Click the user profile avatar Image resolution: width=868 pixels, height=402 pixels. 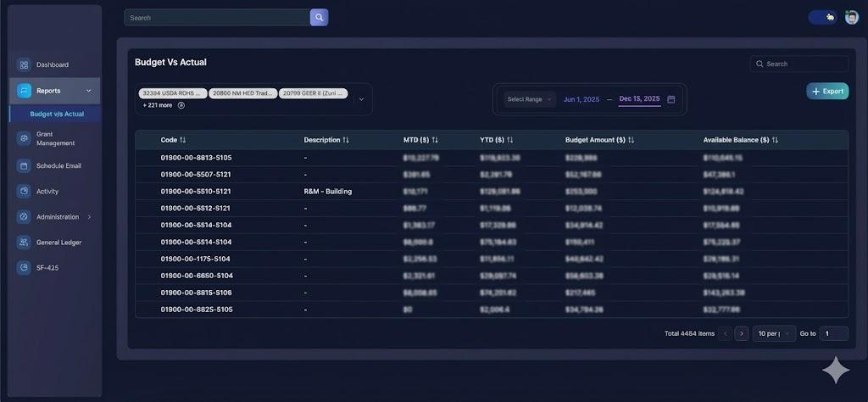(x=852, y=17)
